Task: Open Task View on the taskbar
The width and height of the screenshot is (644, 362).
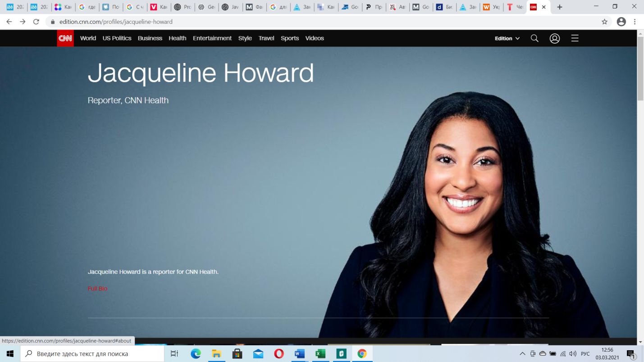Action: coord(174,354)
